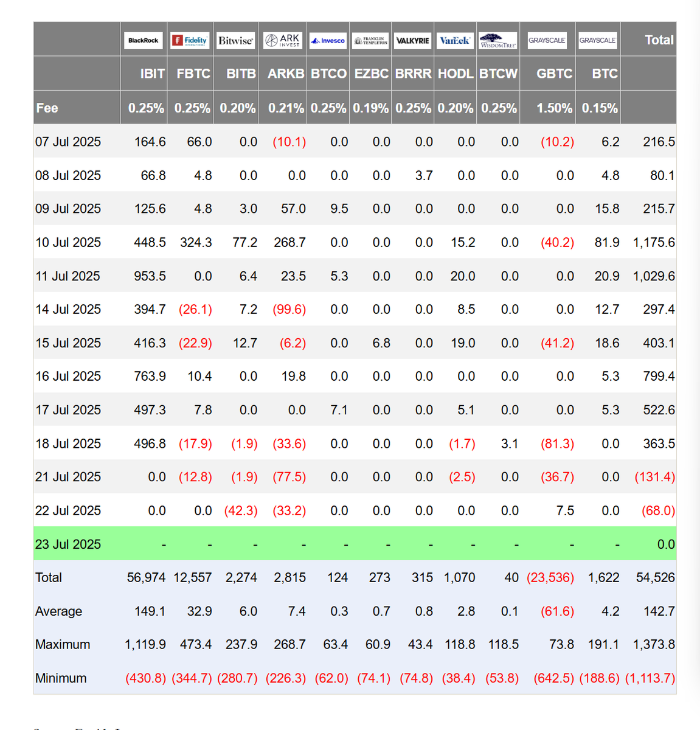
Task: Select the 14 Jul 2025 date row
Action: click(355, 310)
